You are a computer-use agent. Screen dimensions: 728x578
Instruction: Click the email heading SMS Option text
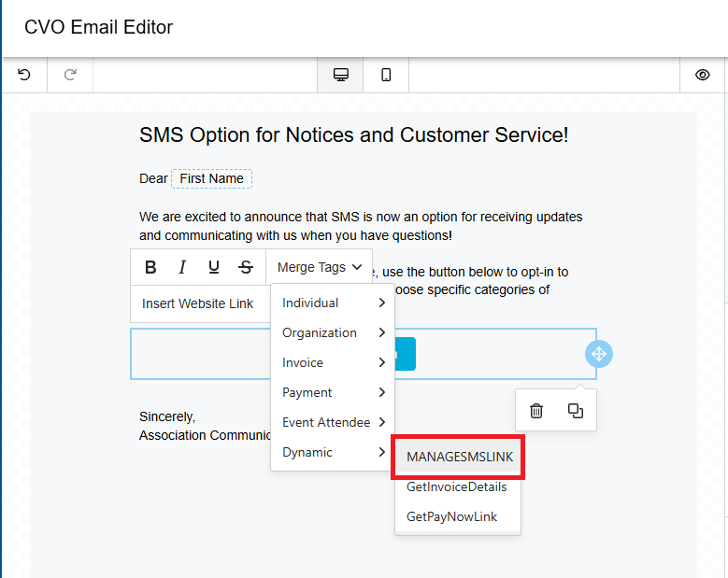(354, 135)
